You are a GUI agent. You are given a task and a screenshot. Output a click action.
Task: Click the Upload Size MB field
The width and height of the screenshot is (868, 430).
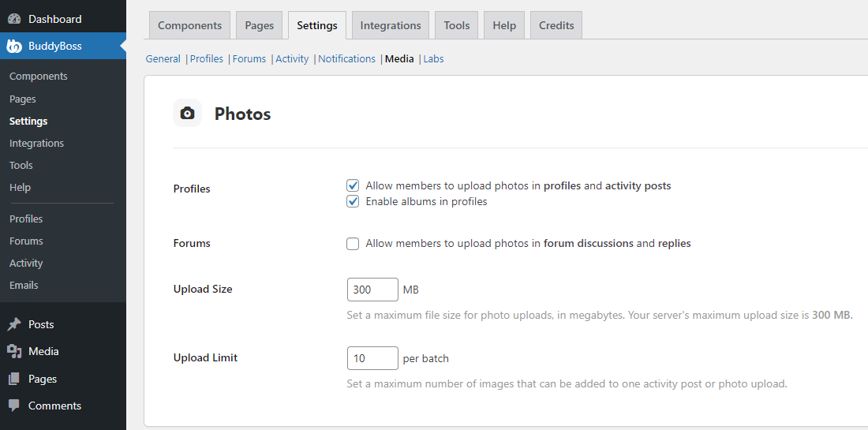tap(372, 290)
